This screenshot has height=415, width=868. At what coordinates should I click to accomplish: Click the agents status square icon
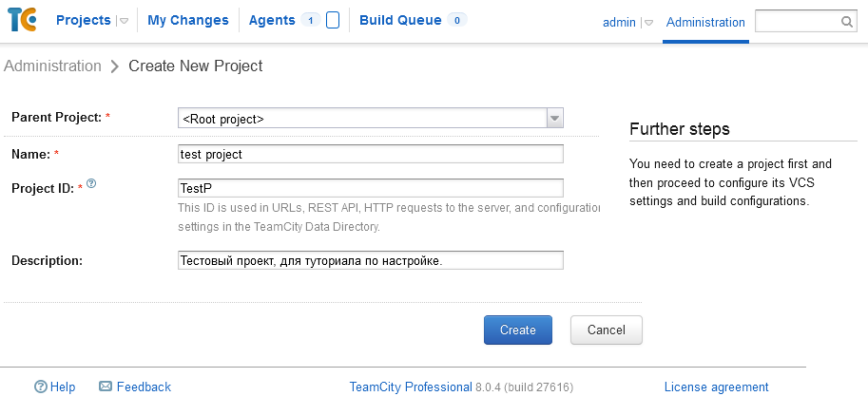(333, 20)
